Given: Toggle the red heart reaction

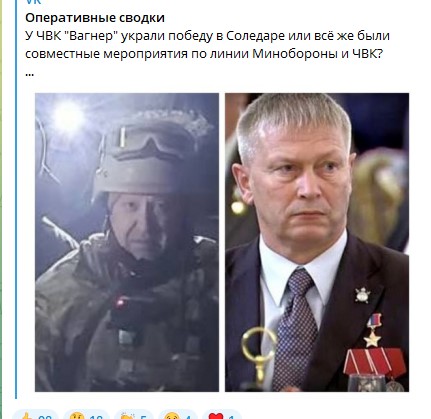Looking at the screenshot, I should tap(221, 415).
